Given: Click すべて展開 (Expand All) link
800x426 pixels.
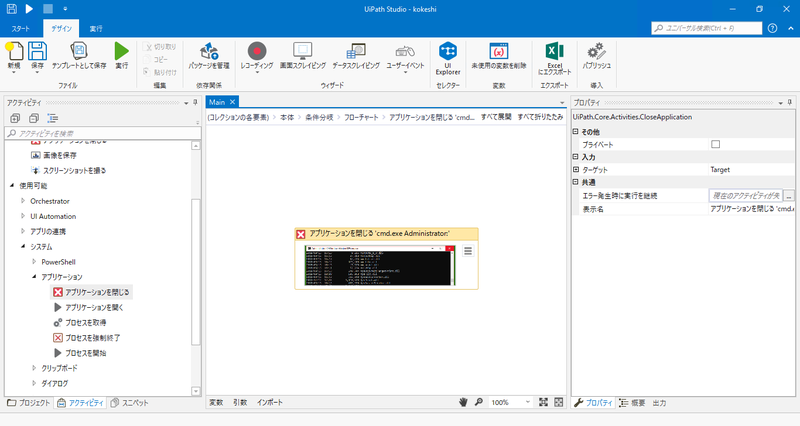Looking at the screenshot, I should point(496,117).
